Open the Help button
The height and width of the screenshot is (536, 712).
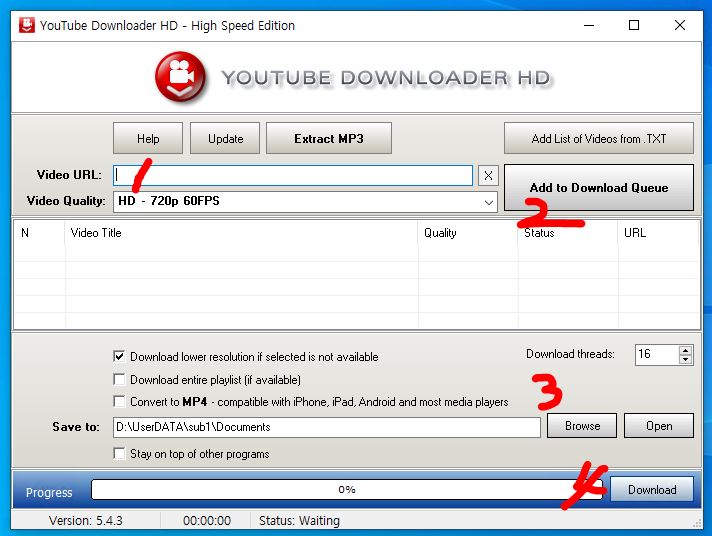pyautogui.click(x=148, y=138)
